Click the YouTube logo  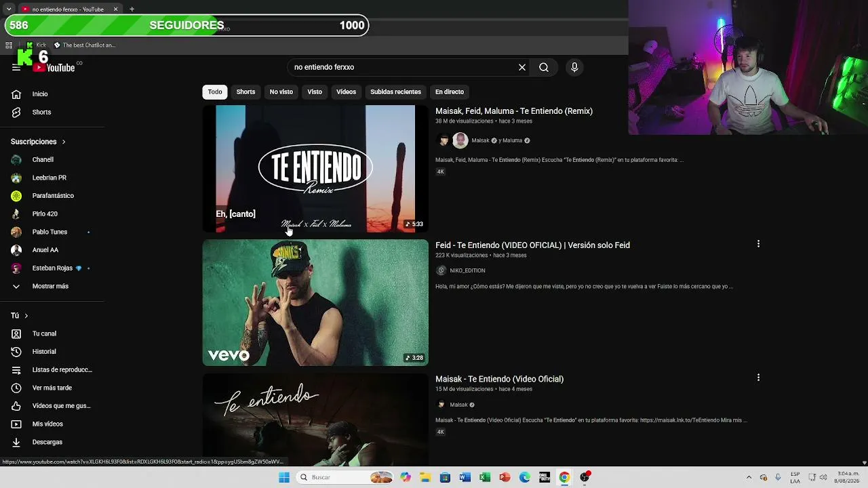[54, 67]
